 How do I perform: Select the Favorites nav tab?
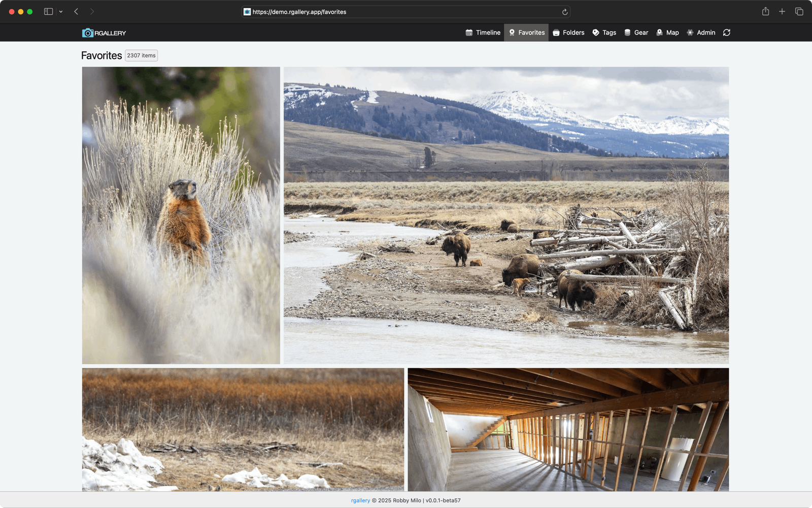pos(526,33)
